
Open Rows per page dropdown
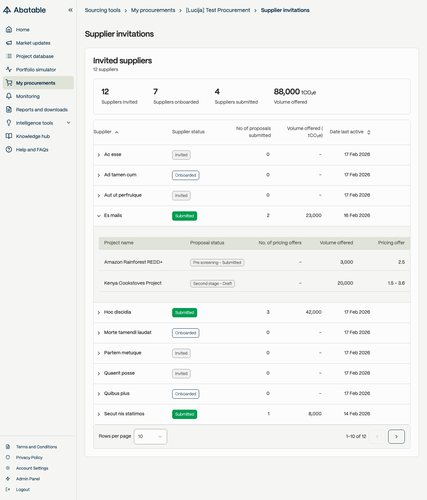(150, 436)
